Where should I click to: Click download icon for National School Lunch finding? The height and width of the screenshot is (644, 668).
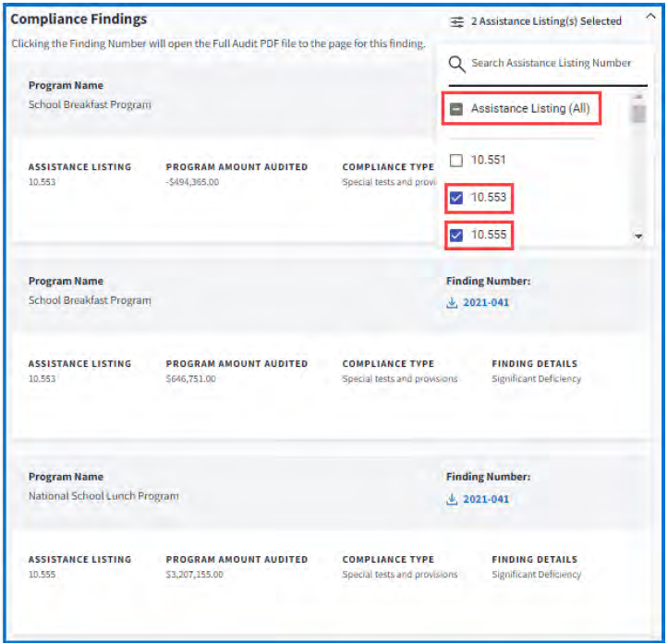[x=452, y=499]
